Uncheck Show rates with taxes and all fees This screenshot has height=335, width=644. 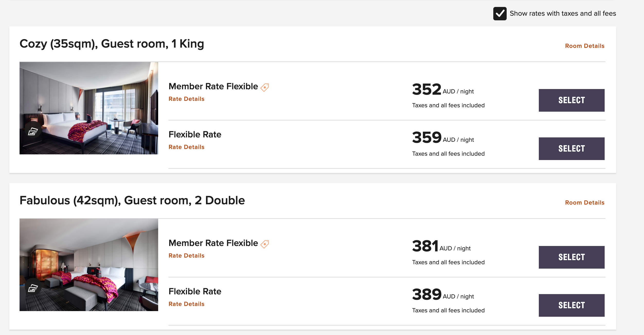click(500, 14)
